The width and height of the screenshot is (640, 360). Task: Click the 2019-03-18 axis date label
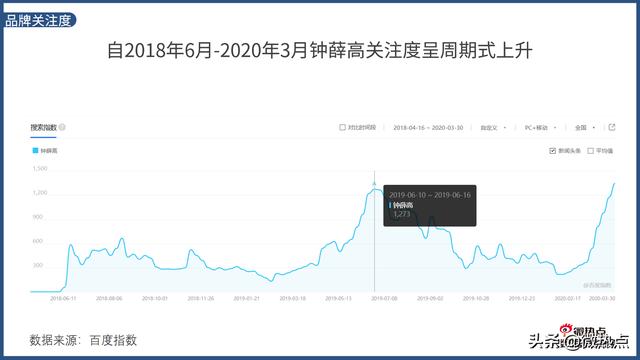coord(292,298)
